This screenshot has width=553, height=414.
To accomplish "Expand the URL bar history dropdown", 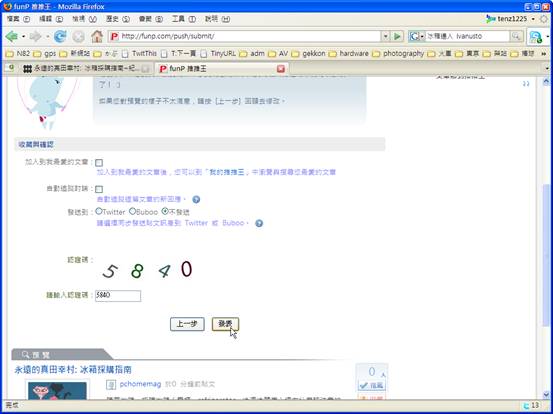I will [385, 36].
